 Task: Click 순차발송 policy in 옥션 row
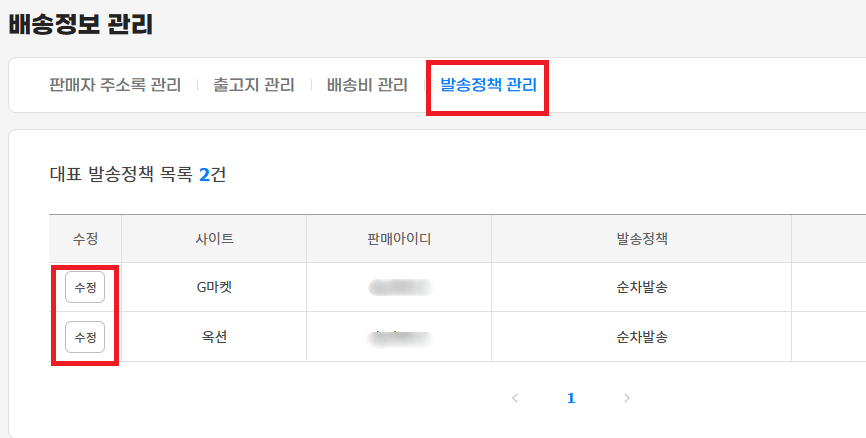coord(641,337)
